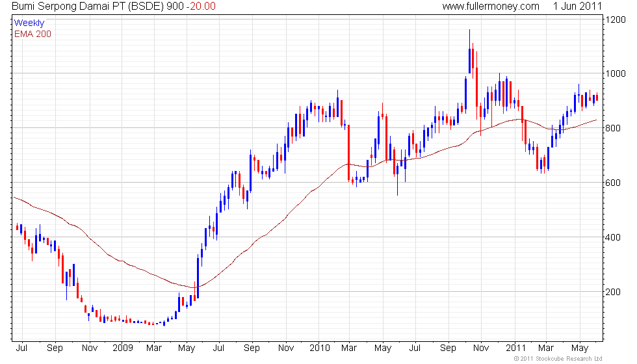The height and width of the screenshot is (364, 637).
Task: Click the last 'May' label on time axis
Action: [580, 348]
